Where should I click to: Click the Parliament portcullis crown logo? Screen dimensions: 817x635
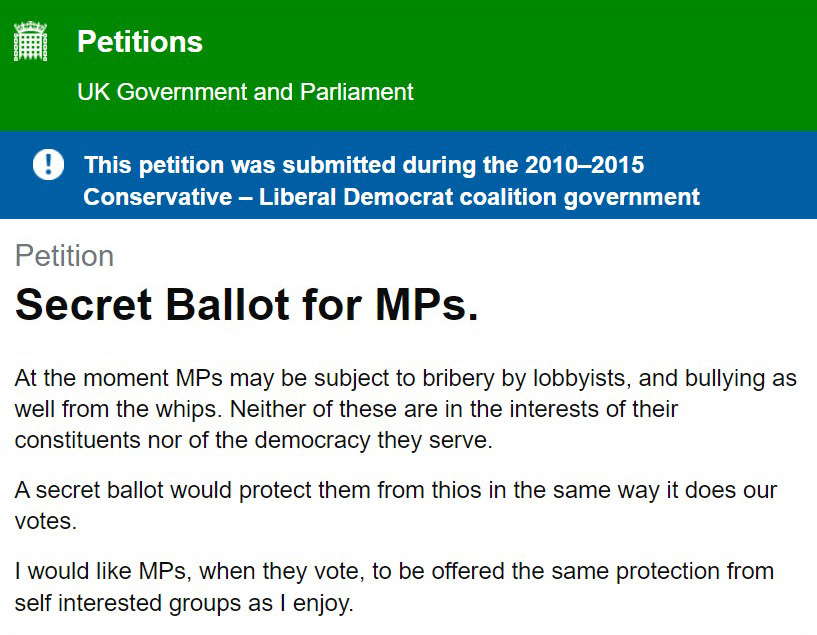click(x=30, y=41)
